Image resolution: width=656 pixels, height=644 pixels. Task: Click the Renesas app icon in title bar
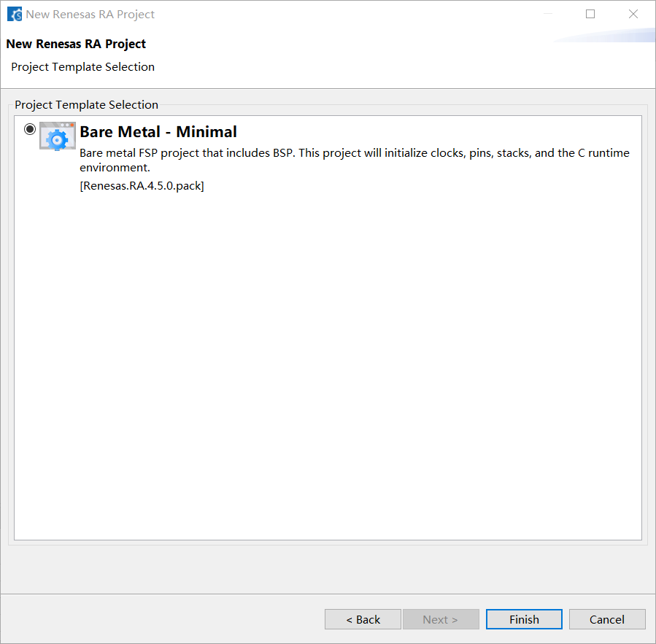[x=14, y=14]
